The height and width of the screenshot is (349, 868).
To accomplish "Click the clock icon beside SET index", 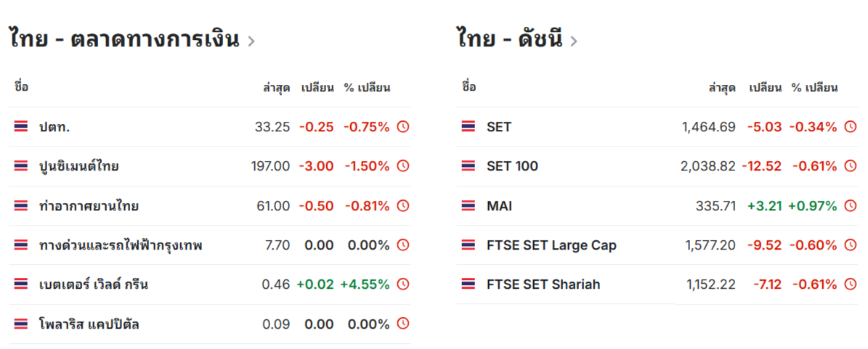I will (x=850, y=127).
